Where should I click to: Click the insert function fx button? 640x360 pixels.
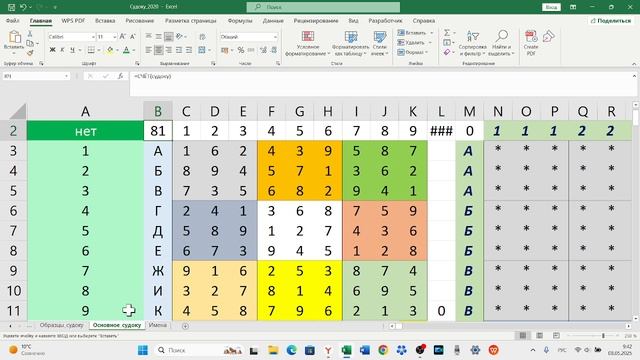click(120, 76)
